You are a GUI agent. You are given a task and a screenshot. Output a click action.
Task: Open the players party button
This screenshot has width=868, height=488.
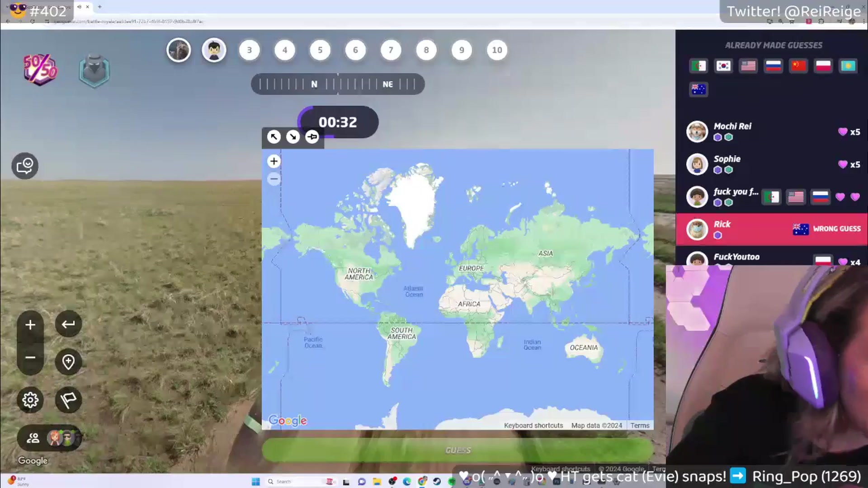(49, 438)
